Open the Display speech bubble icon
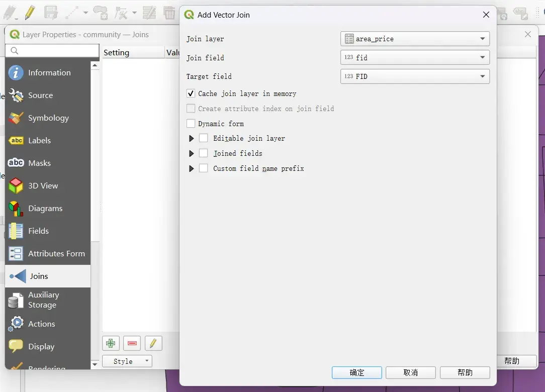 (x=16, y=346)
